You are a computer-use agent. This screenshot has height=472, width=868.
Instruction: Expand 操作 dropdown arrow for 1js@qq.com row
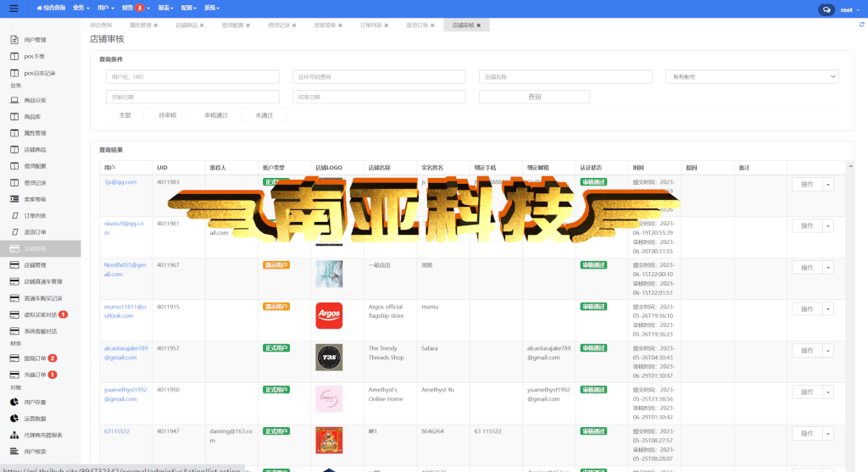click(x=828, y=184)
